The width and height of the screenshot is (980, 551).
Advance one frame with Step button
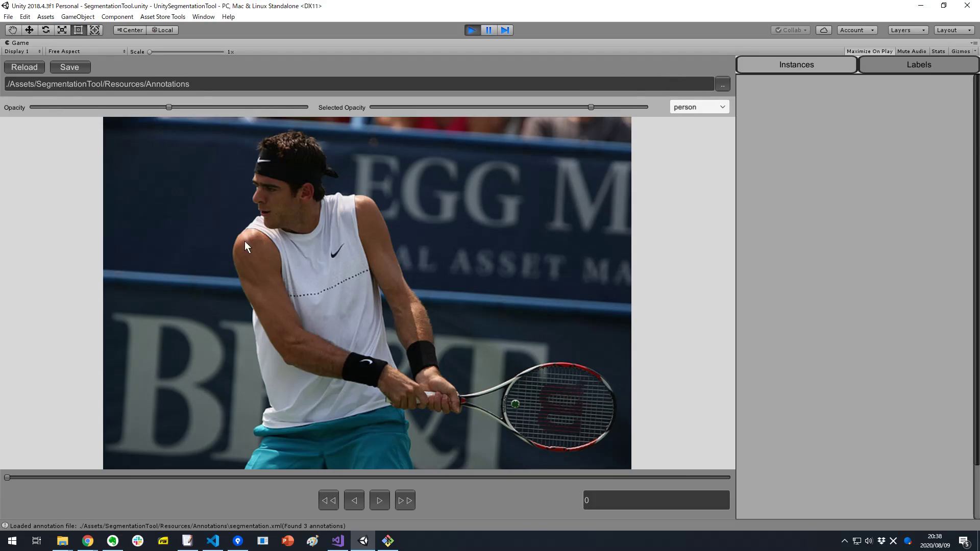click(505, 30)
